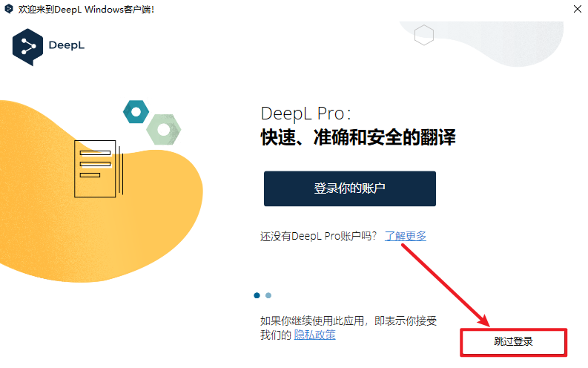The image size is (588, 368).
Task: Click the welcome window title bar text
Action: pyautogui.click(x=86, y=9)
